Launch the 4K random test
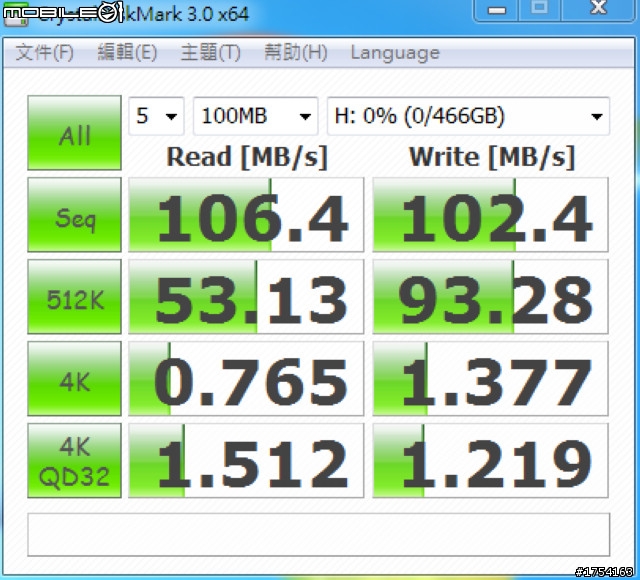The image size is (640, 580). (74, 379)
